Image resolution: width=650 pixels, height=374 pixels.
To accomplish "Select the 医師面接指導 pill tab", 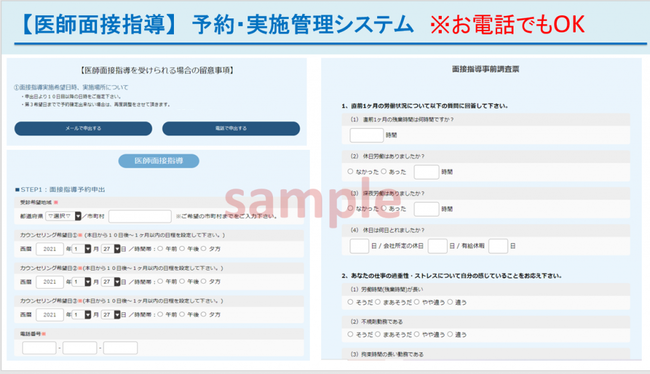I will [x=159, y=161].
